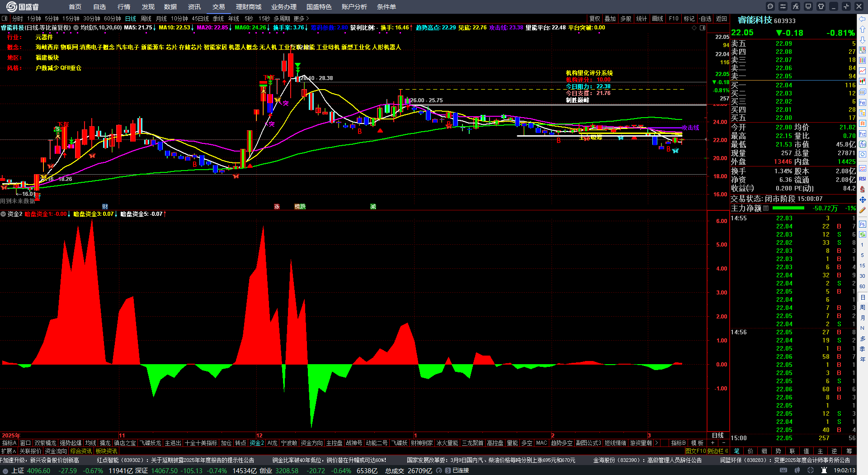Click the plus button to add indicator pane
This screenshot has width=868, height=475.
tap(713, 443)
